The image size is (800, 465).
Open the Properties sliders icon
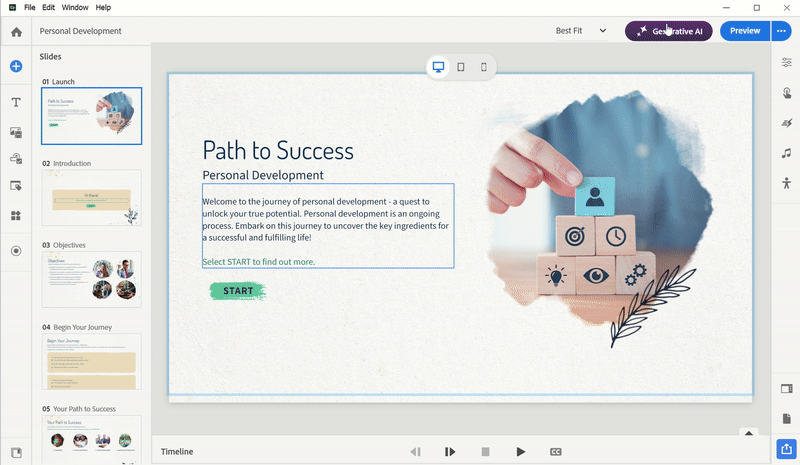tap(787, 63)
